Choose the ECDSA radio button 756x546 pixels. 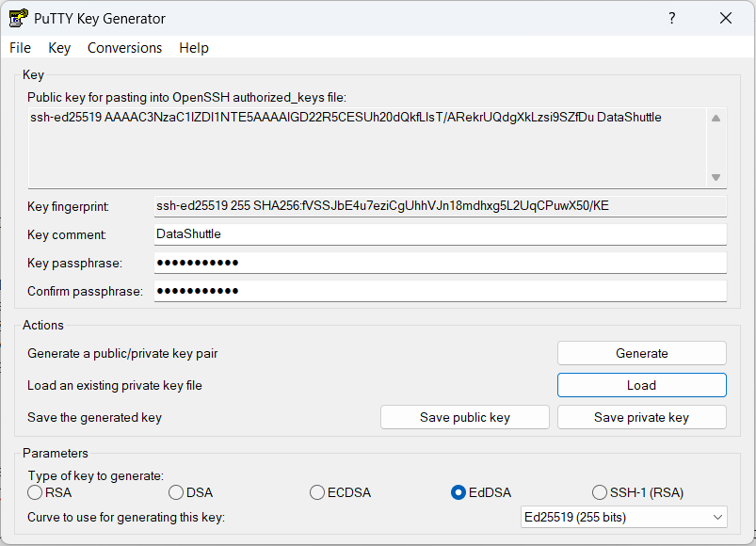pyautogui.click(x=318, y=492)
